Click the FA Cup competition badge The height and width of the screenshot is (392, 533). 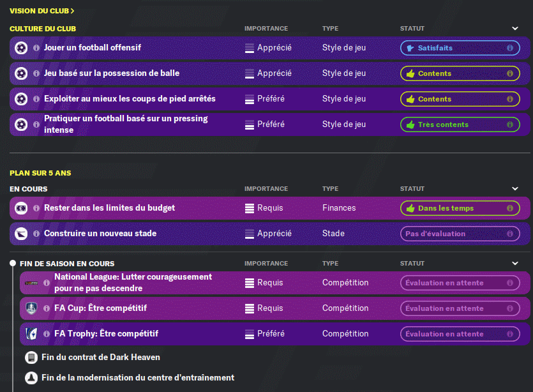pyautogui.click(x=31, y=308)
